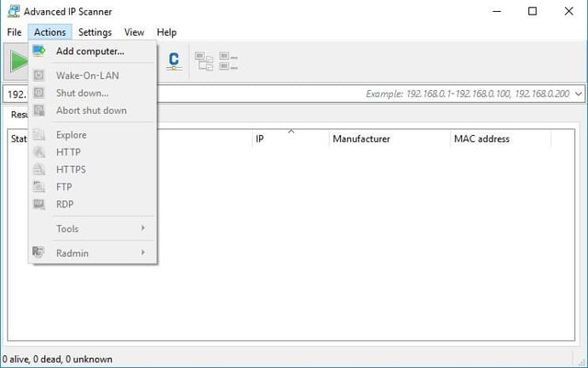Close the Advanced IP Scanner window
588x368 pixels.
(x=569, y=12)
